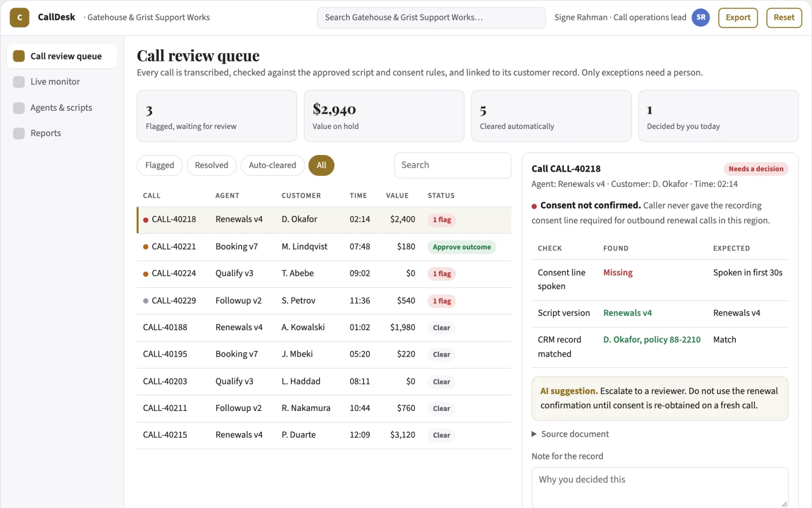Click the 1 flag badge for CALL-40224
This screenshot has width=812, height=508.
[x=442, y=274]
